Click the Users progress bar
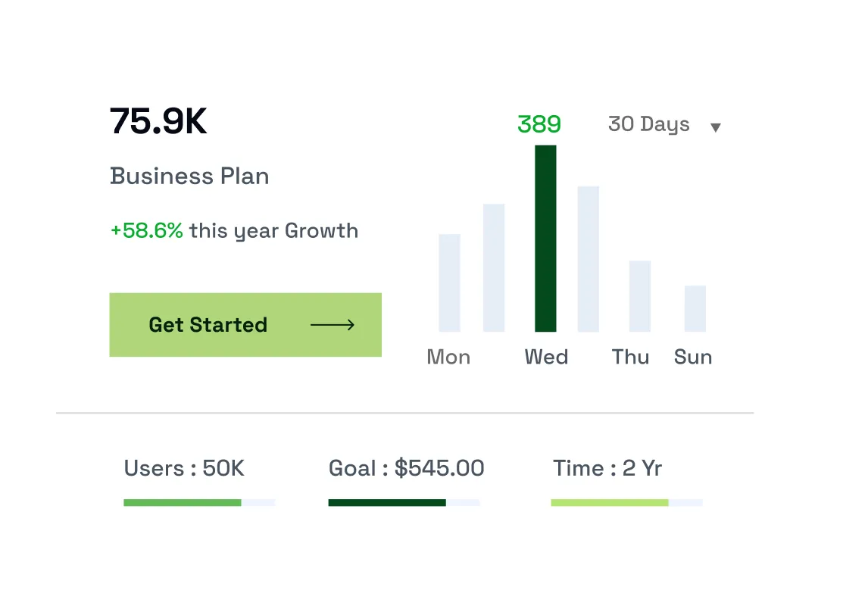This screenshot has width=868, height=606. click(199, 502)
